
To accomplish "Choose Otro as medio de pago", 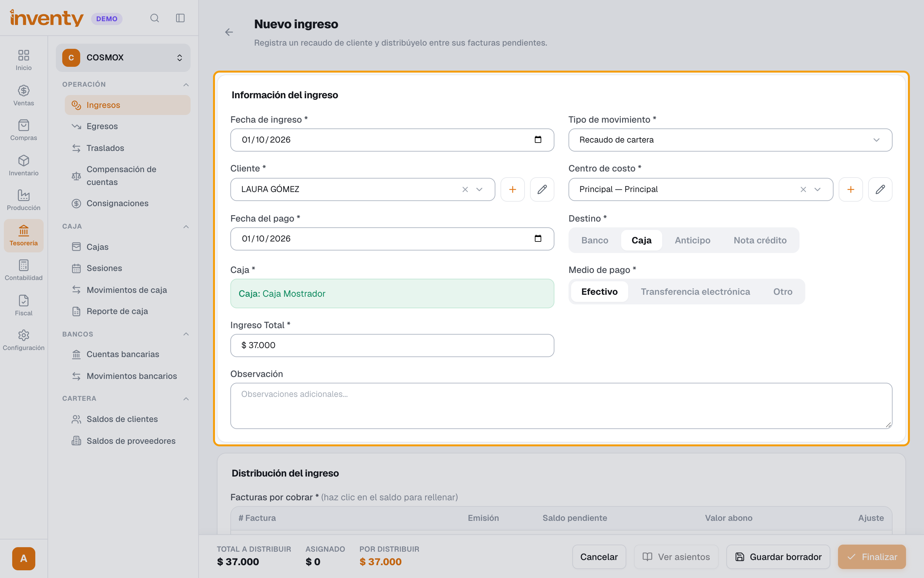I will pos(783,292).
